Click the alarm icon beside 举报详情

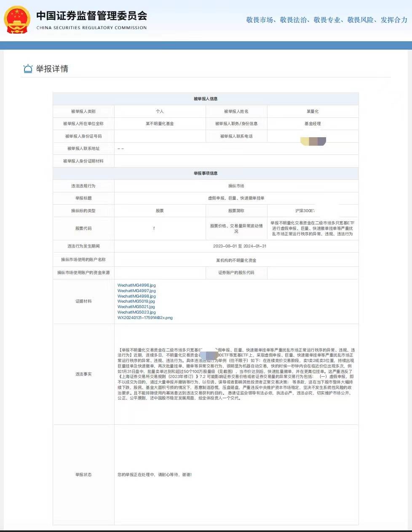(28, 69)
